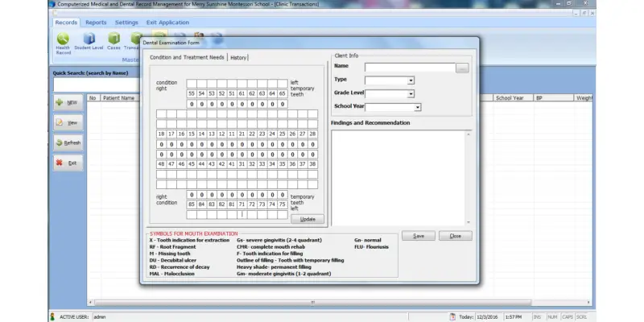Screen dimensions: 644x322
Task: Click tooth number 41 cell
Action: (232, 164)
